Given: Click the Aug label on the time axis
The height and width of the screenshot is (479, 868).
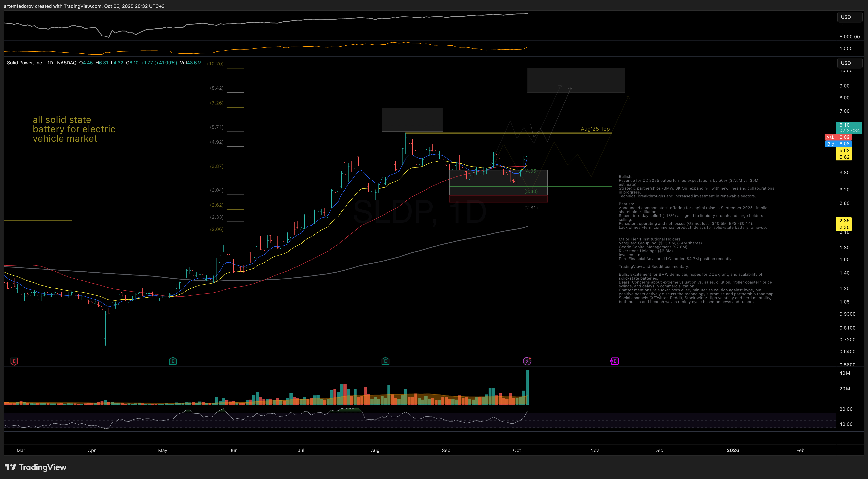Looking at the screenshot, I should click(x=375, y=450).
